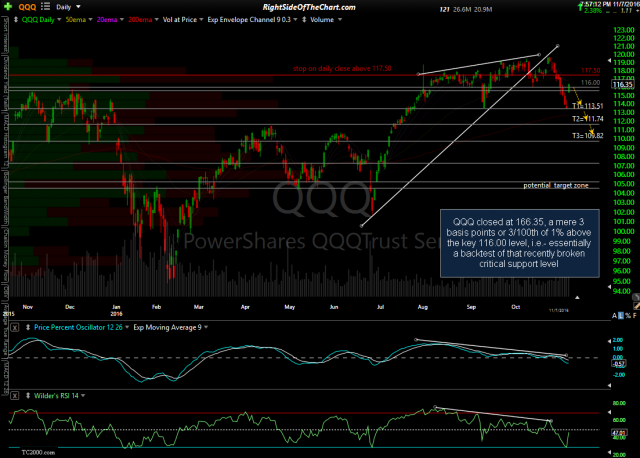This screenshot has width=640, height=458.
Task: Select the T1=113.51 target label
Action: tap(587, 106)
